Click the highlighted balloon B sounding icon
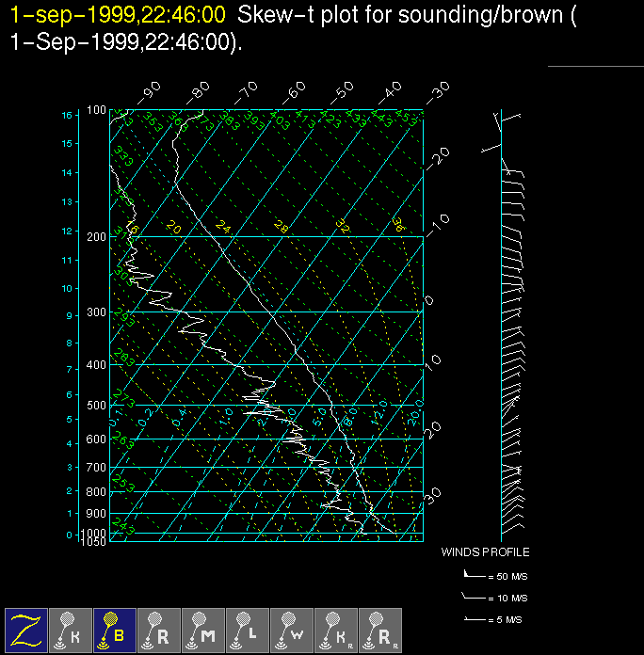This screenshot has width=644, height=655. tap(115, 630)
